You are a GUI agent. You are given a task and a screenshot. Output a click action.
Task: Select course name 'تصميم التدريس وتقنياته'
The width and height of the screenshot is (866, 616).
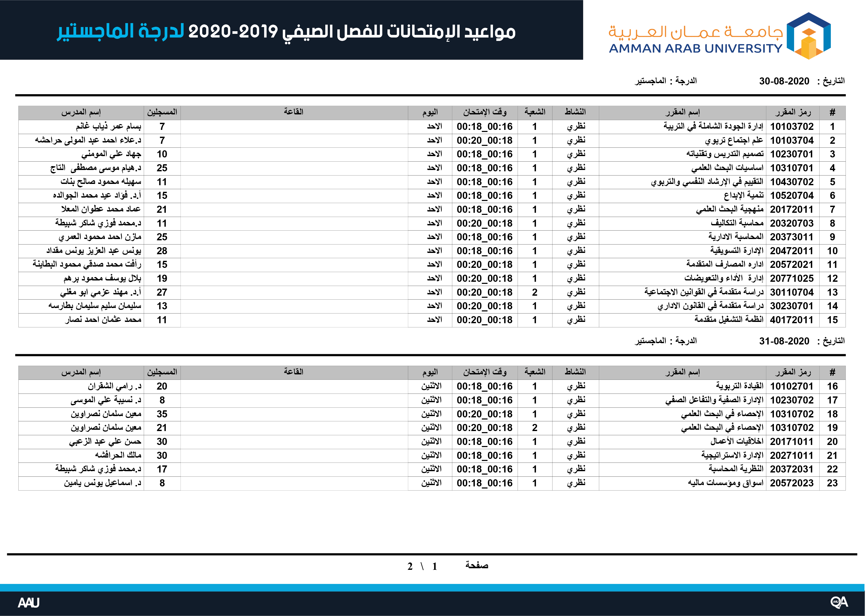pyautogui.click(x=725, y=154)
